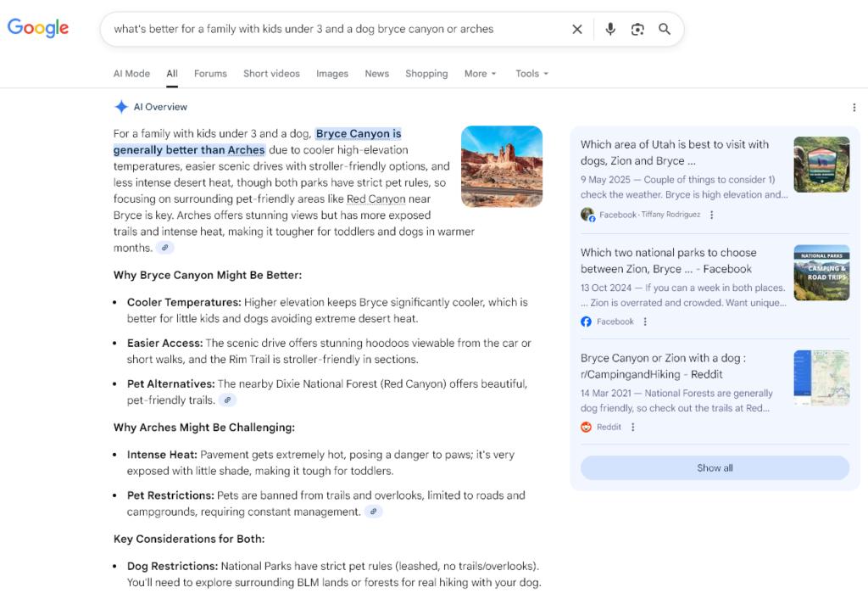Viewport: 868px width, 593px height.
Task: Click the AI Overview sparkle icon
Action: [120, 106]
